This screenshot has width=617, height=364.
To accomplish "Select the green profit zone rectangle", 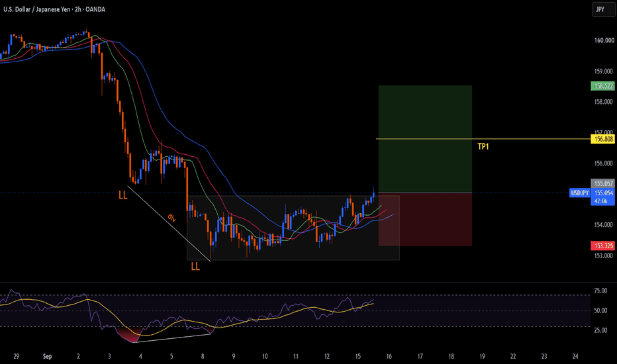I will point(425,139).
